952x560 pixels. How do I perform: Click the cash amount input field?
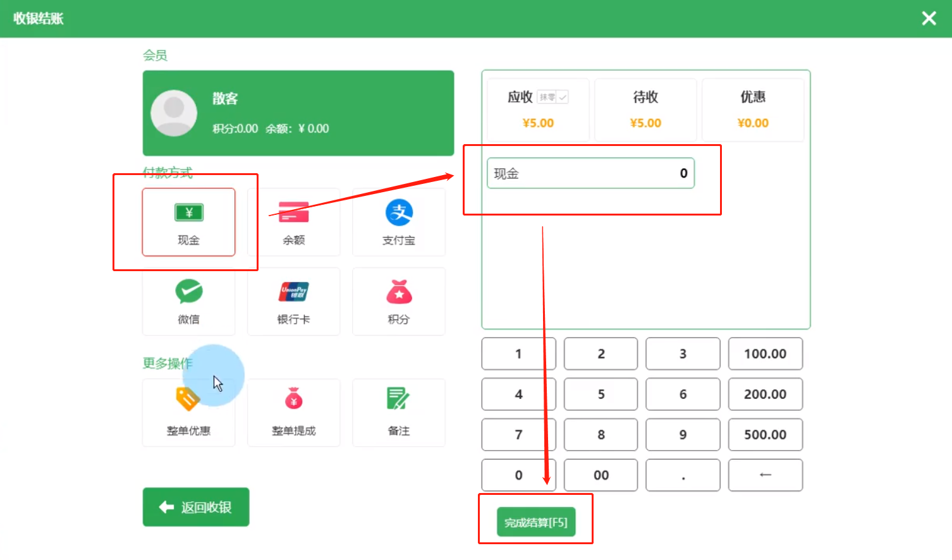[590, 173]
